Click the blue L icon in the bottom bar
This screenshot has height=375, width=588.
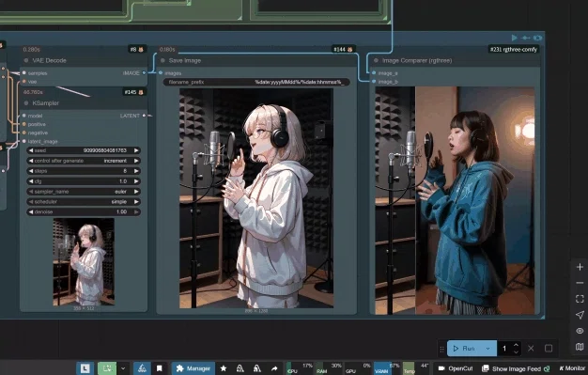[85, 368]
